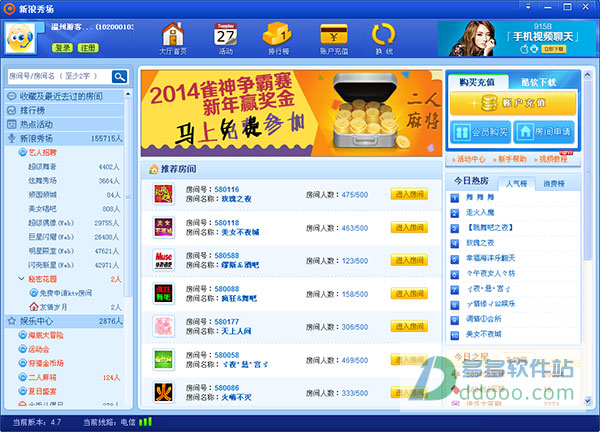The height and width of the screenshot is (432, 600).
Task: Open hot room 幸福海洋乐翻天
Action: 491,258
